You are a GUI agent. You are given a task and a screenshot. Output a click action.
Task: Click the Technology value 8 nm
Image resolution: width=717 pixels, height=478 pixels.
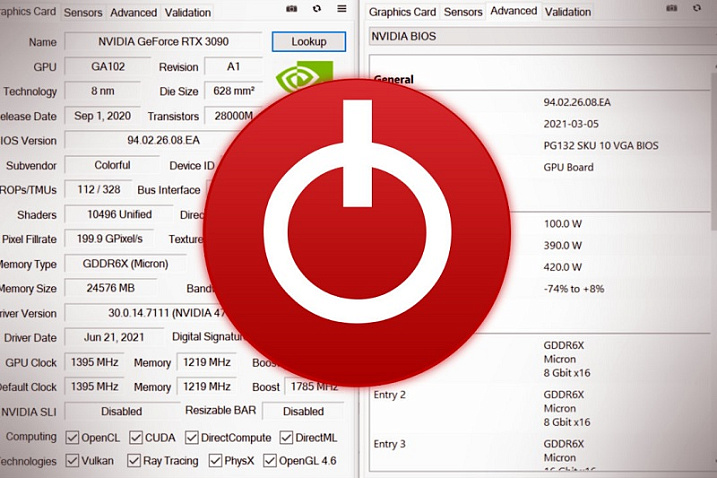coord(102,91)
